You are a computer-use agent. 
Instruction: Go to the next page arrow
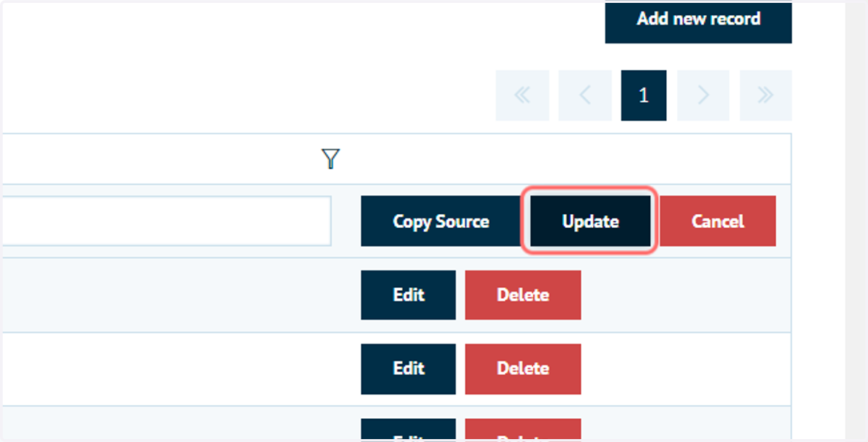pyautogui.click(x=703, y=95)
